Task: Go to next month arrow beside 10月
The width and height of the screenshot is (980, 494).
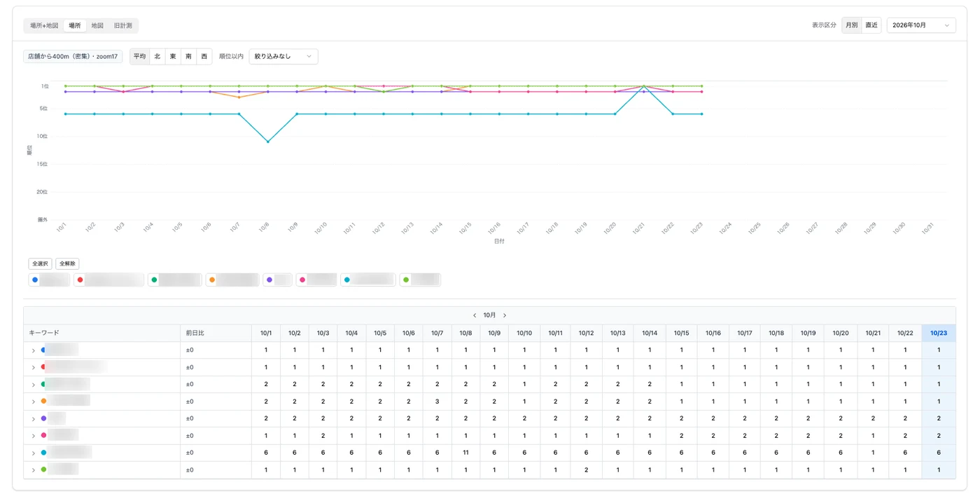Action: (x=505, y=315)
